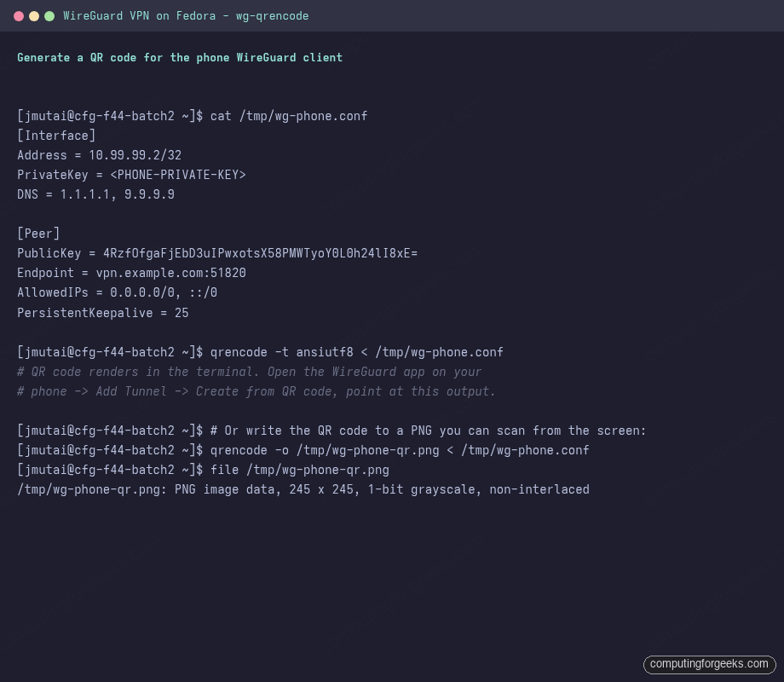Viewport: 784px width, 682px height.
Task: Click the 'Address = 10.99.99.2/32' line
Action: 99,155
